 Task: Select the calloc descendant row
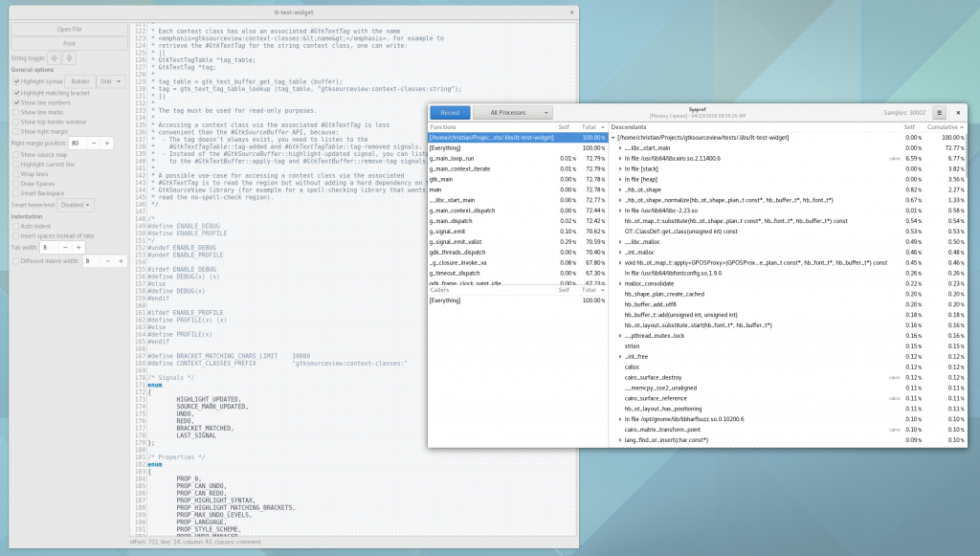(x=789, y=367)
